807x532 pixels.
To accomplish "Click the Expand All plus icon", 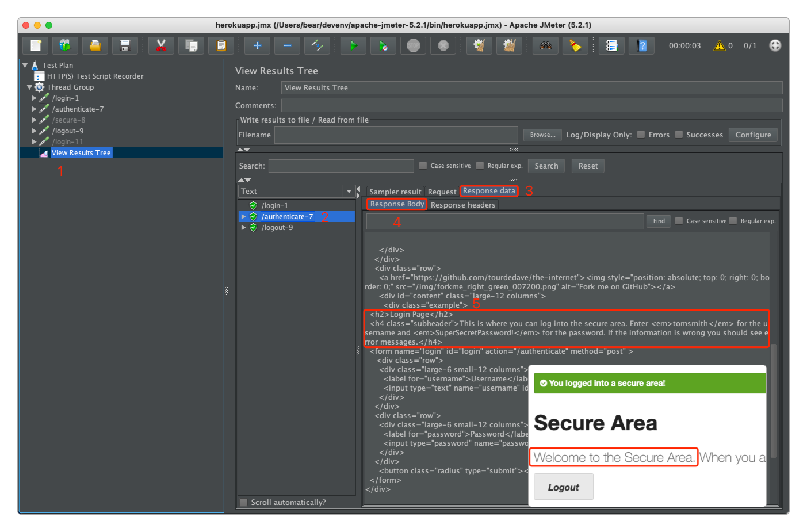I will coord(257,45).
